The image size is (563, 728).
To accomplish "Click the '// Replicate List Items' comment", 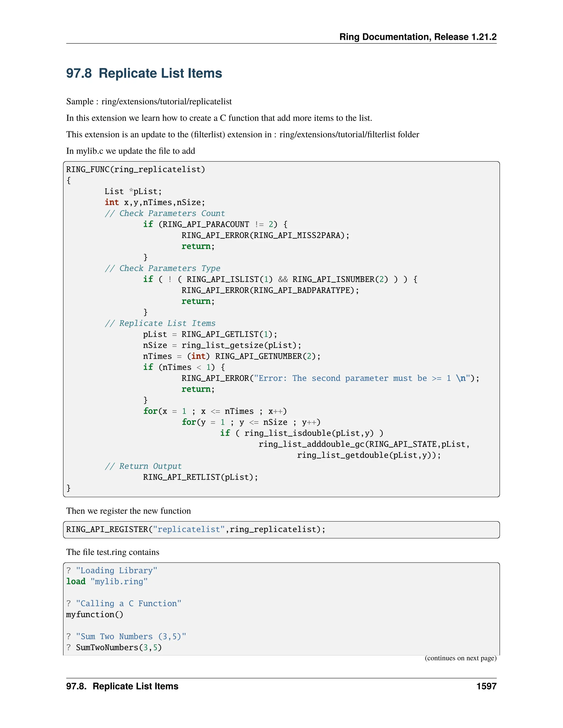I will (x=160, y=323).
